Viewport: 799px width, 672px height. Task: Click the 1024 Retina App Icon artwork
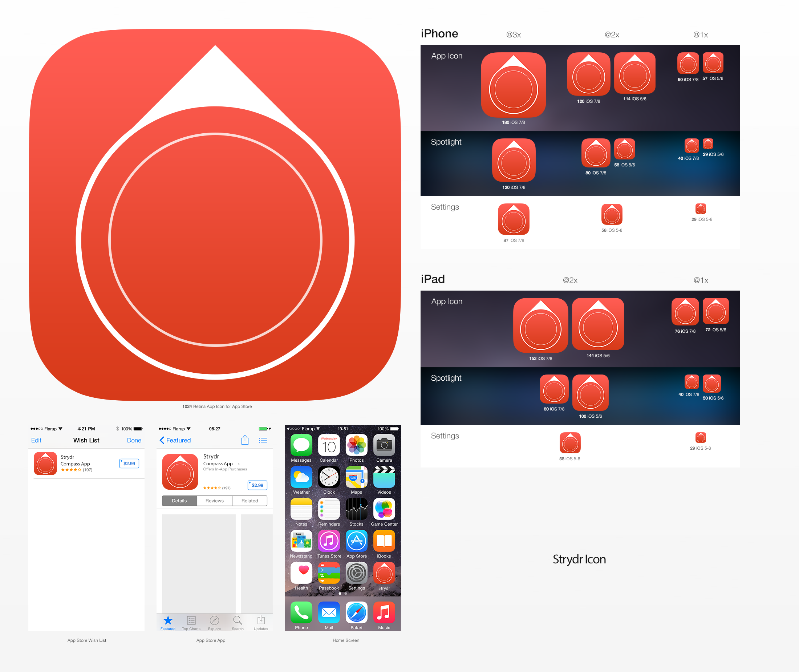215,215
